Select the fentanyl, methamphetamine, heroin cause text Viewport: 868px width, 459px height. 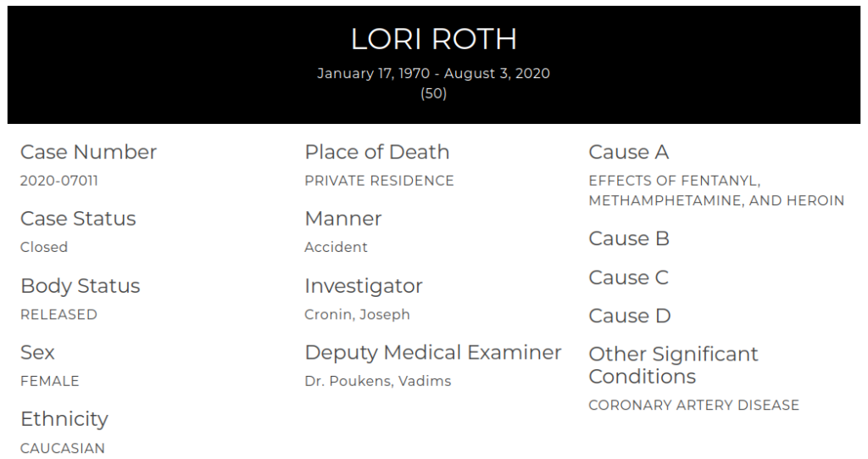click(x=715, y=191)
